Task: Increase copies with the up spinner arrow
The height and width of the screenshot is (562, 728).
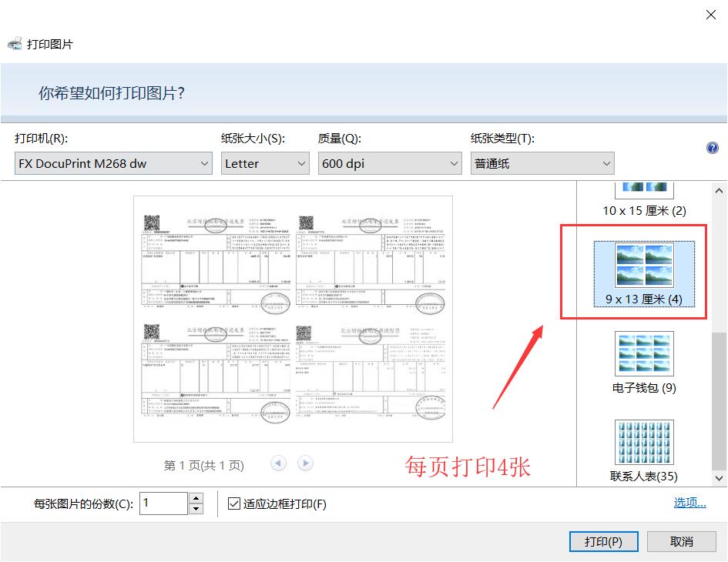Action: tap(196, 499)
